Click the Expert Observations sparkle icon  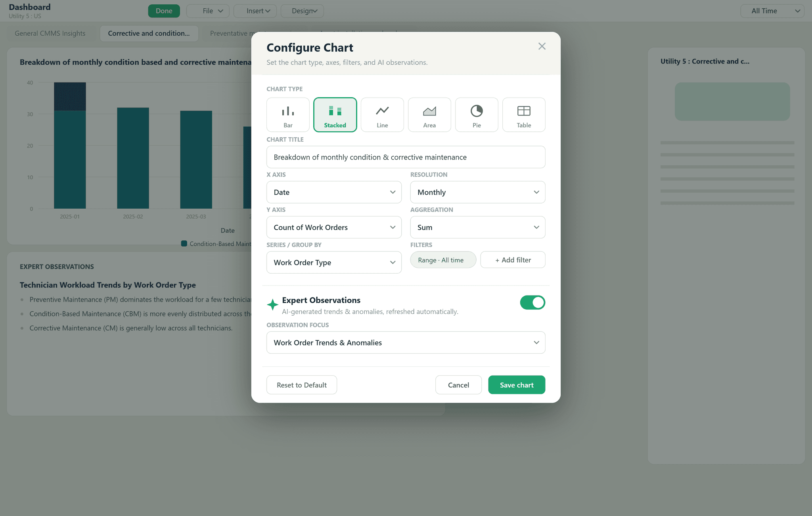pos(272,305)
